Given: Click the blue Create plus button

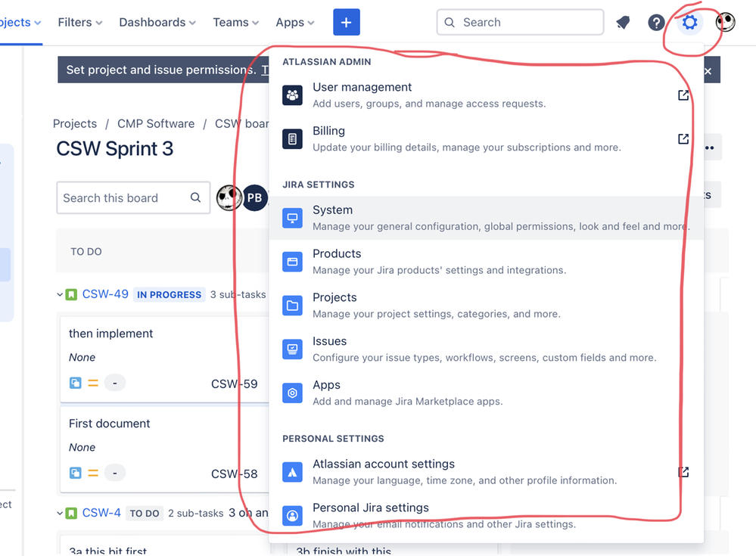Looking at the screenshot, I should [x=346, y=22].
